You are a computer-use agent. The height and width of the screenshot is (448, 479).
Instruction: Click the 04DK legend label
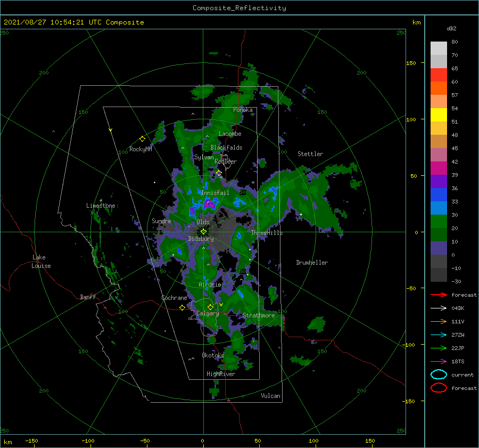[x=458, y=308]
